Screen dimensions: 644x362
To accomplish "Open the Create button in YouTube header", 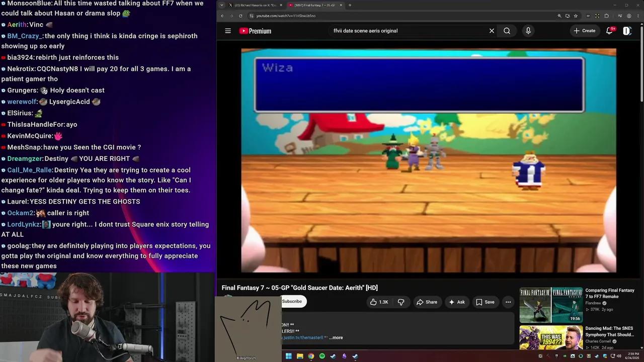I will click(585, 31).
